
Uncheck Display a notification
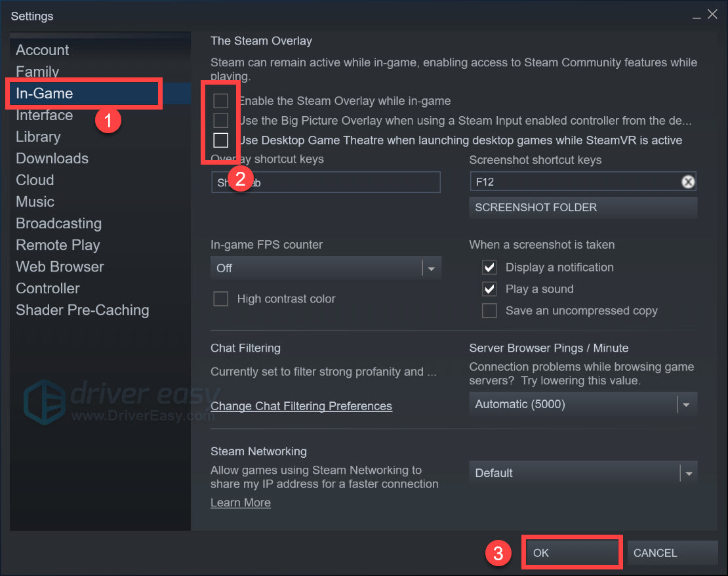(489, 267)
